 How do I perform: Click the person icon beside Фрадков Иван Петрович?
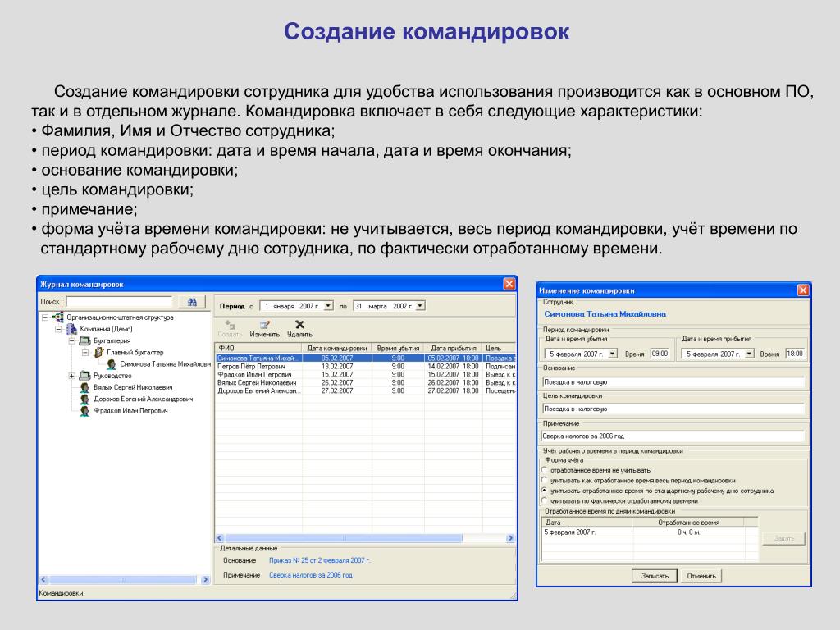click(x=84, y=411)
